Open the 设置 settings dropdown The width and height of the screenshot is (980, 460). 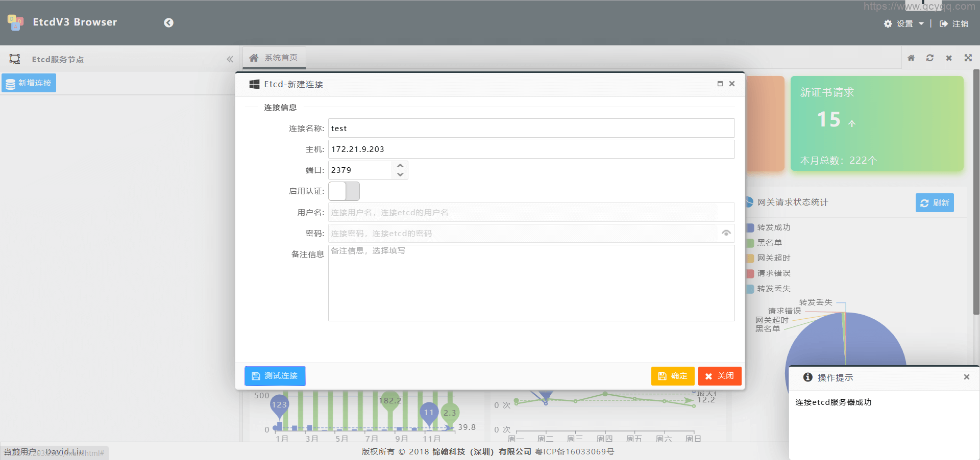pyautogui.click(x=904, y=24)
